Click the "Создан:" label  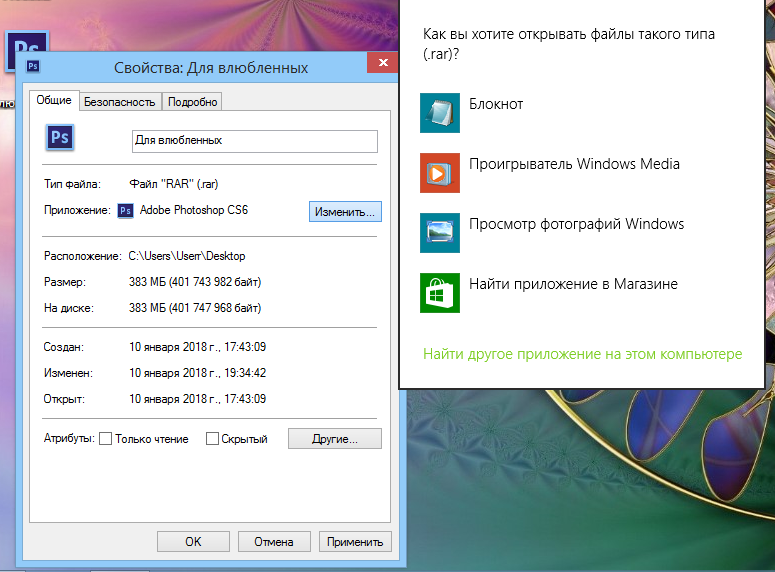pyautogui.click(x=64, y=347)
